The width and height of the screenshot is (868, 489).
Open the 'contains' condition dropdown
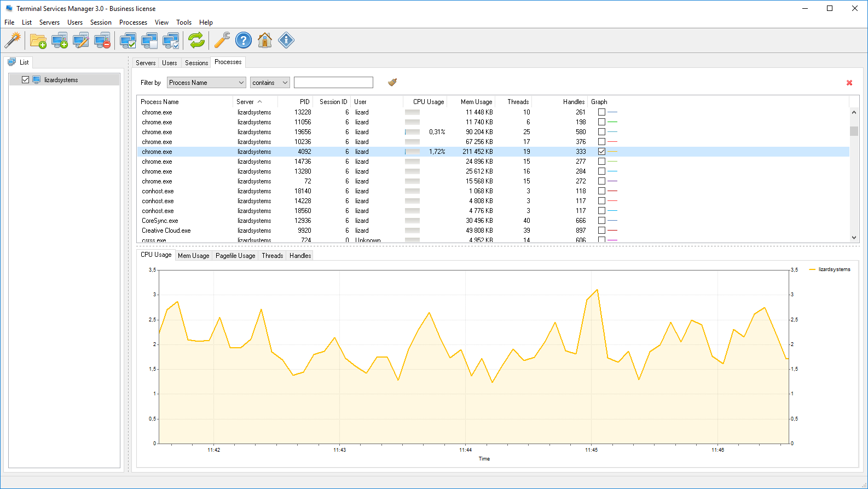coord(270,83)
